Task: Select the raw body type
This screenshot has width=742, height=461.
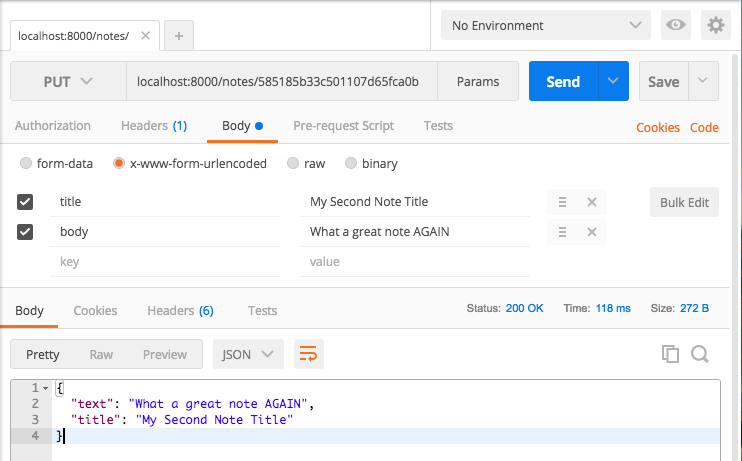Action: [x=306, y=163]
